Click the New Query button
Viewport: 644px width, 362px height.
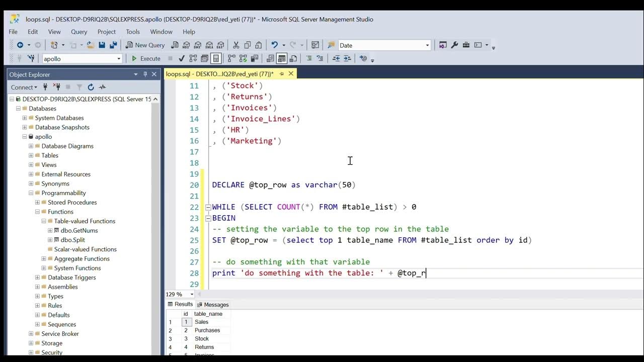click(x=145, y=45)
